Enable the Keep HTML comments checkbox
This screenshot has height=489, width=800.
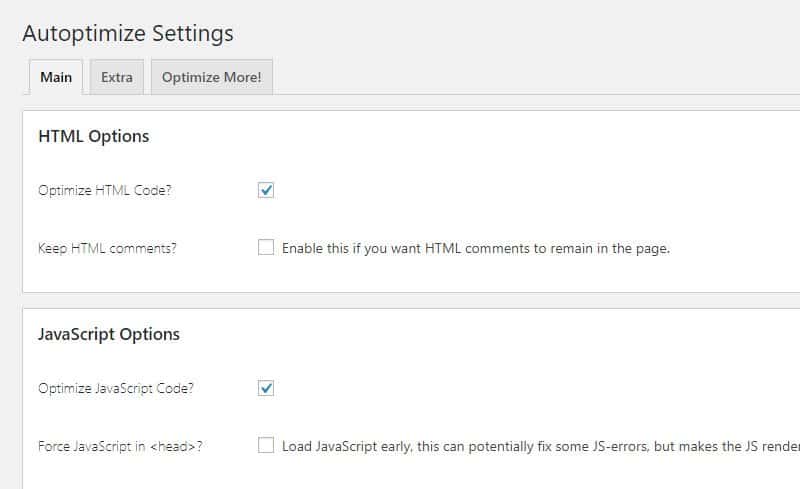[x=266, y=248]
